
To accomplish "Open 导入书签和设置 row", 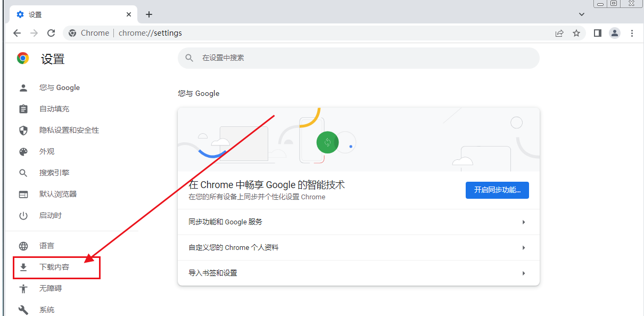I will click(359, 273).
